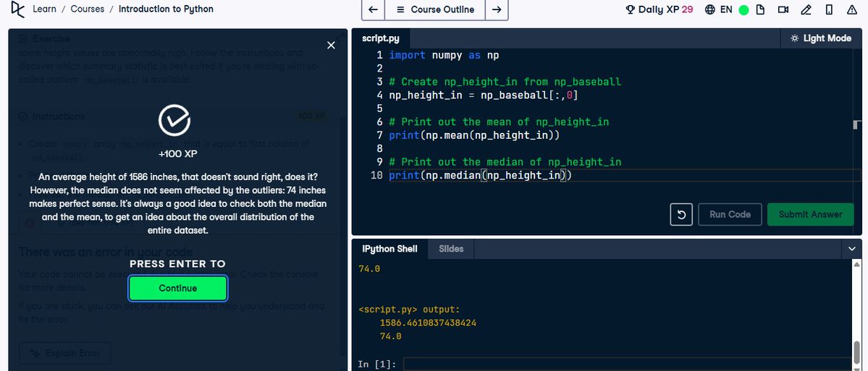
Task: Click the reset code icon button
Action: click(x=681, y=215)
